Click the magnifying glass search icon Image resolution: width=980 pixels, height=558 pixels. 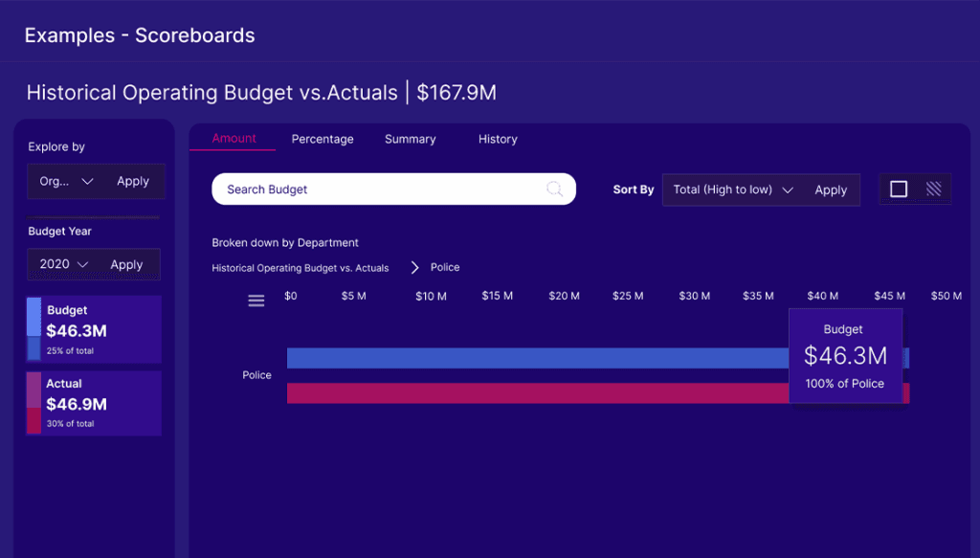[554, 190]
